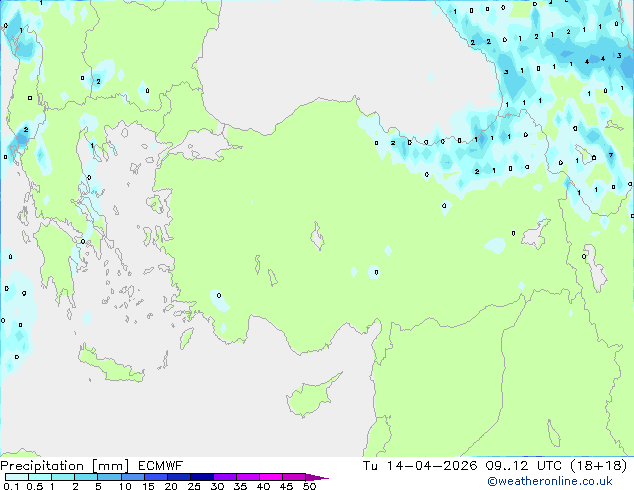Click the 0.5–1 mm legend color swatch
Screen dimensions: 634x490
(x=40, y=477)
